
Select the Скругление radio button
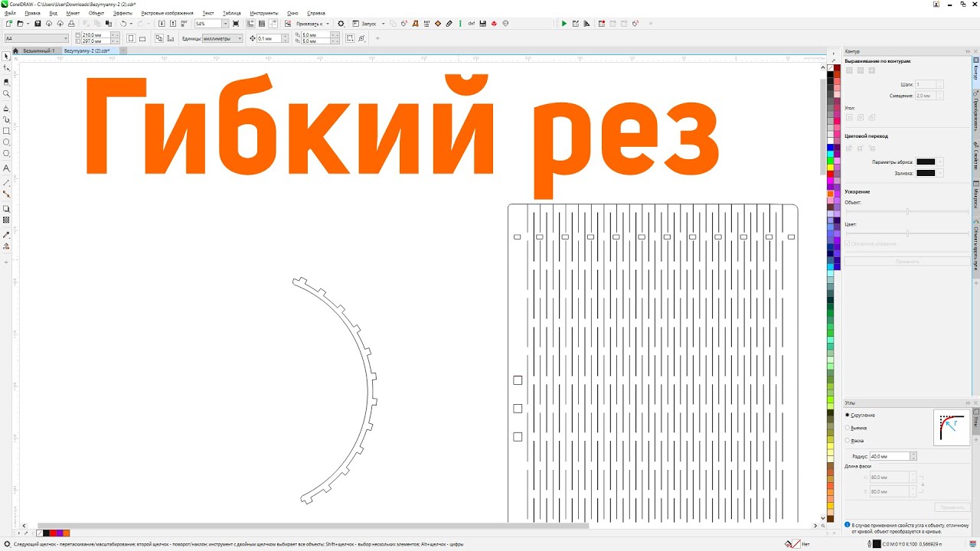848,415
